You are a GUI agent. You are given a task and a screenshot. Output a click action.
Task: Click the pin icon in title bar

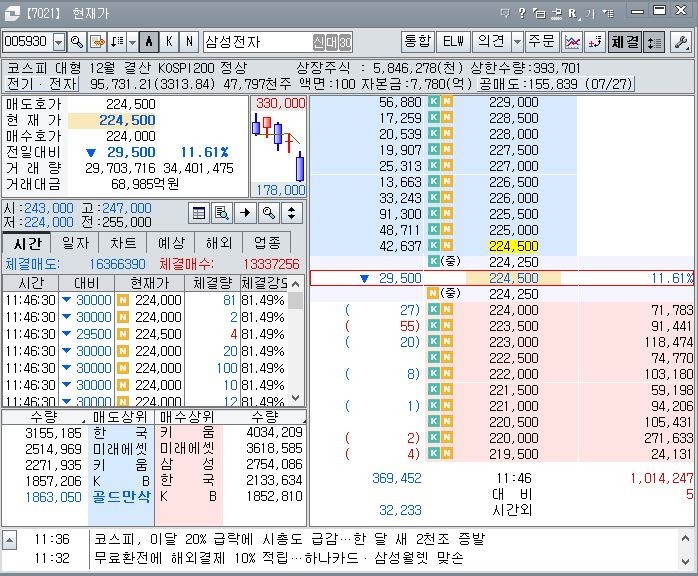click(x=556, y=14)
